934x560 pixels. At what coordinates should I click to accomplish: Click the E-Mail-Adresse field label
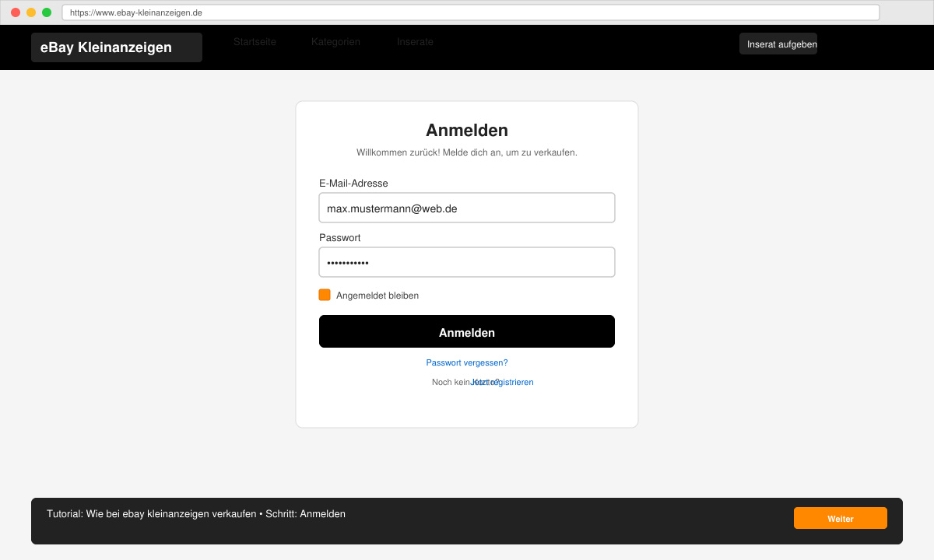coord(353,184)
